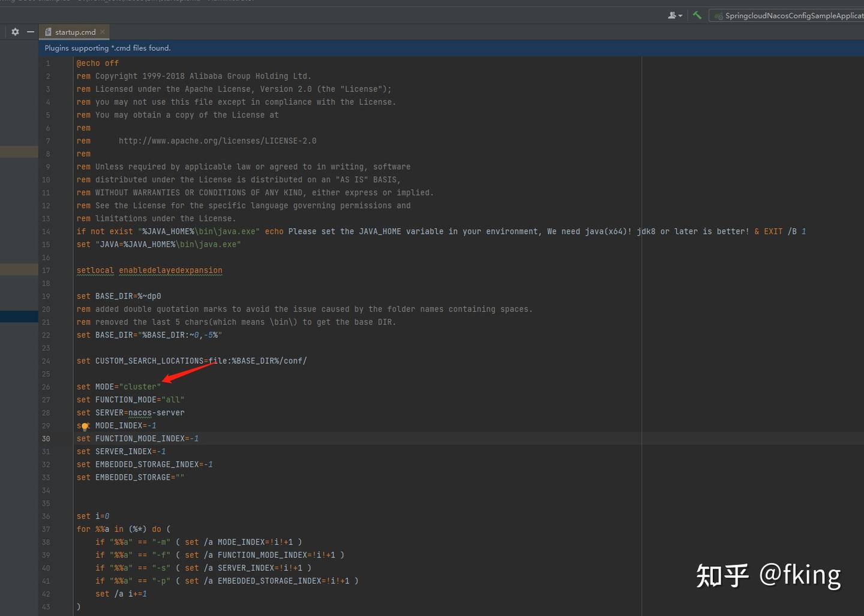Click line number 30 in the gutter

pyautogui.click(x=46, y=438)
